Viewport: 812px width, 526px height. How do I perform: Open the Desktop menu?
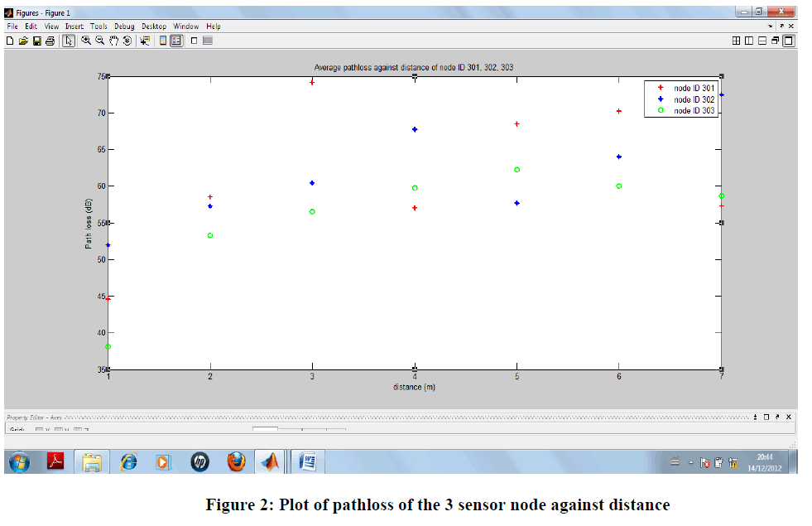pos(155,27)
